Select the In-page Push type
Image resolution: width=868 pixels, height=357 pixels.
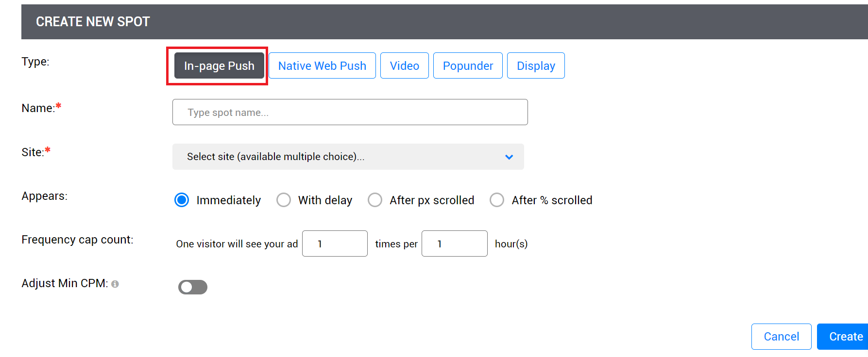(219, 66)
